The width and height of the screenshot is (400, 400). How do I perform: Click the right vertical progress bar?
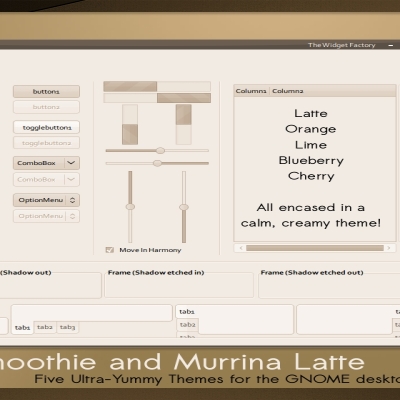(184, 124)
